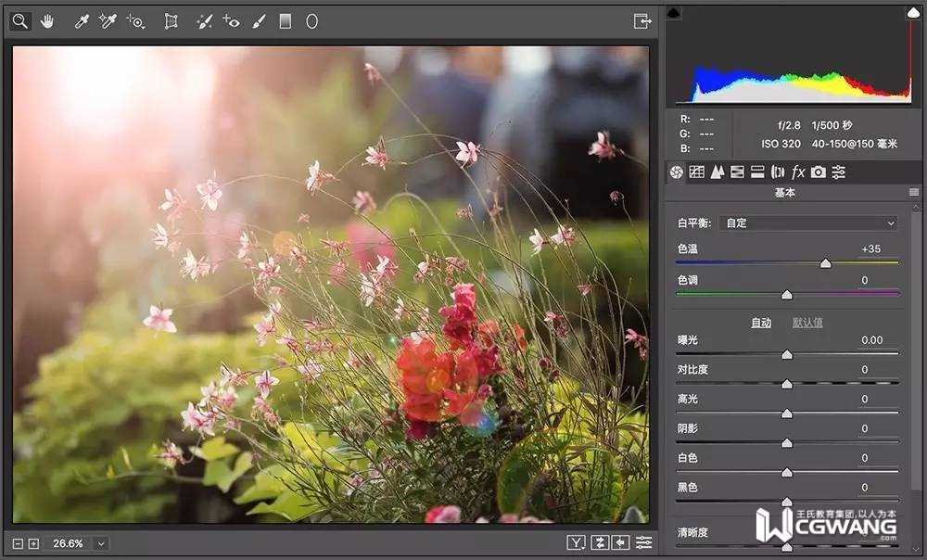Viewport: 927px width, 560px height.
Task: Click the ISO 320 exposure info
Action: click(781, 144)
